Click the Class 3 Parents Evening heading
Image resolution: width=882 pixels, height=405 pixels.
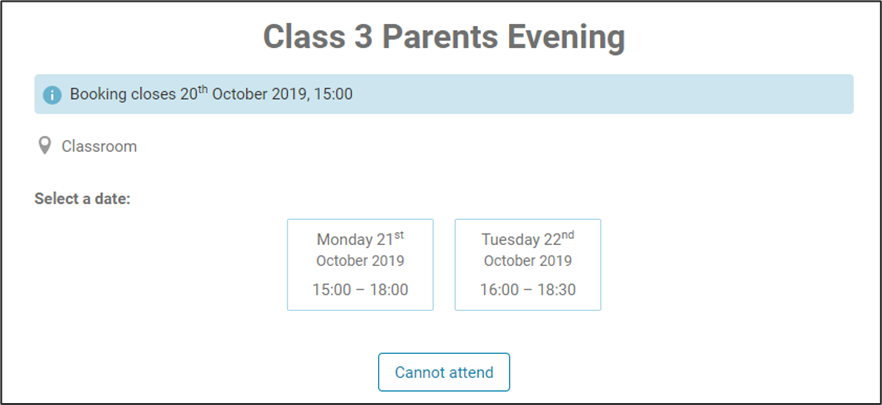tap(443, 38)
